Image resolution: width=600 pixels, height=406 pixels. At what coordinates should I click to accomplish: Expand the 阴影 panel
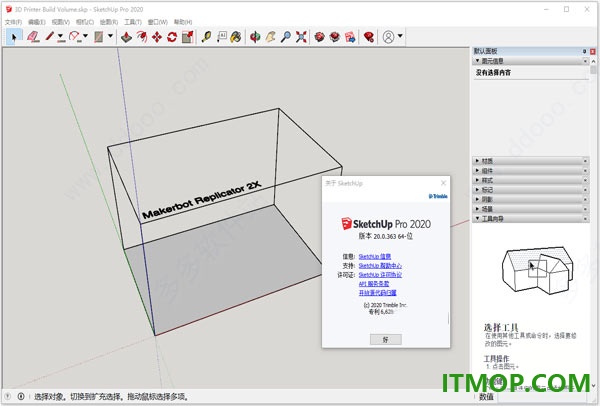pyautogui.click(x=477, y=199)
